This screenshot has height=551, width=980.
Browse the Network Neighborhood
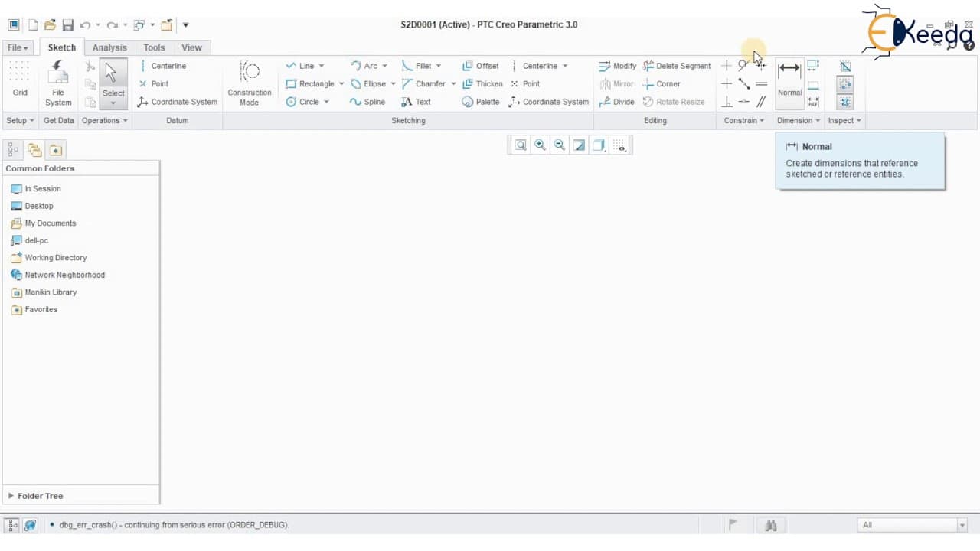58,275
